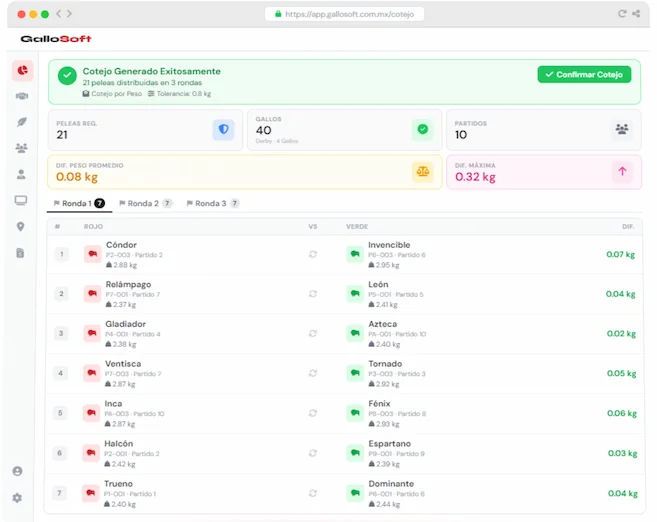Open the dashboard chart icon in sidebar
Screen dimensions: 657x522
tap(23, 70)
